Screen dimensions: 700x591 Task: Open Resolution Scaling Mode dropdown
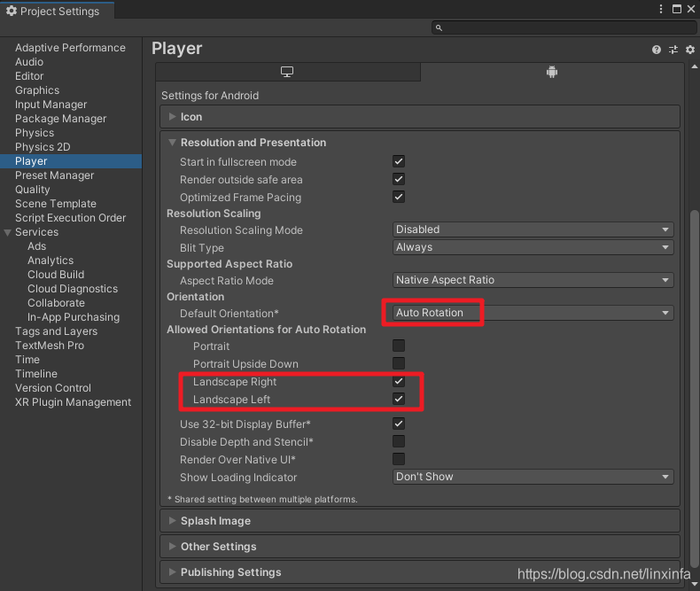pyautogui.click(x=533, y=229)
